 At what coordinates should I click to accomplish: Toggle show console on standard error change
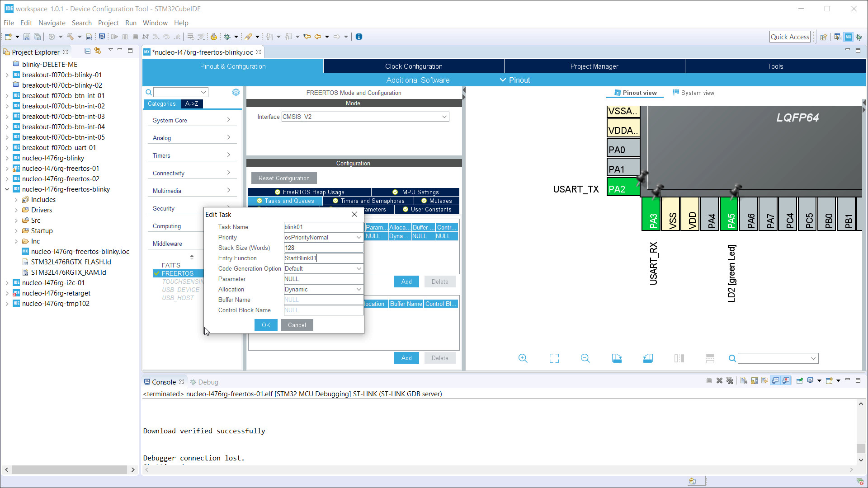786,380
